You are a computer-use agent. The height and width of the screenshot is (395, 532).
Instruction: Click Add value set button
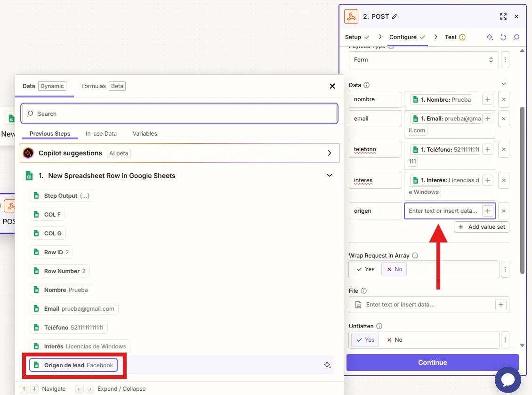coord(481,227)
